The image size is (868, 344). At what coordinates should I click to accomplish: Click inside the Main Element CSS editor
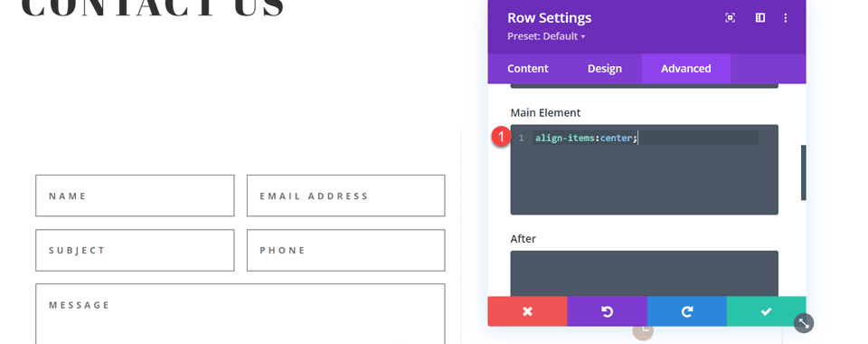coord(645,169)
